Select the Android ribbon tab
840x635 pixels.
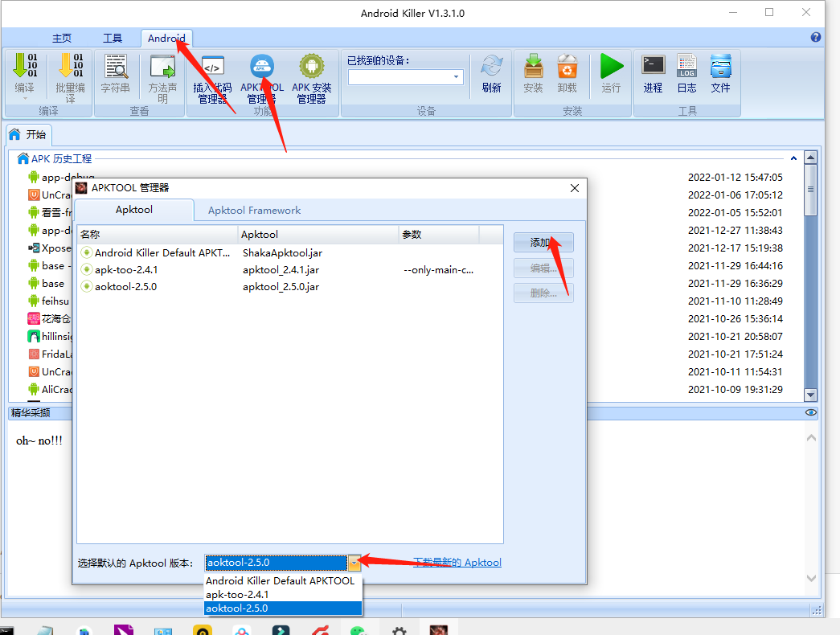(166, 38)
